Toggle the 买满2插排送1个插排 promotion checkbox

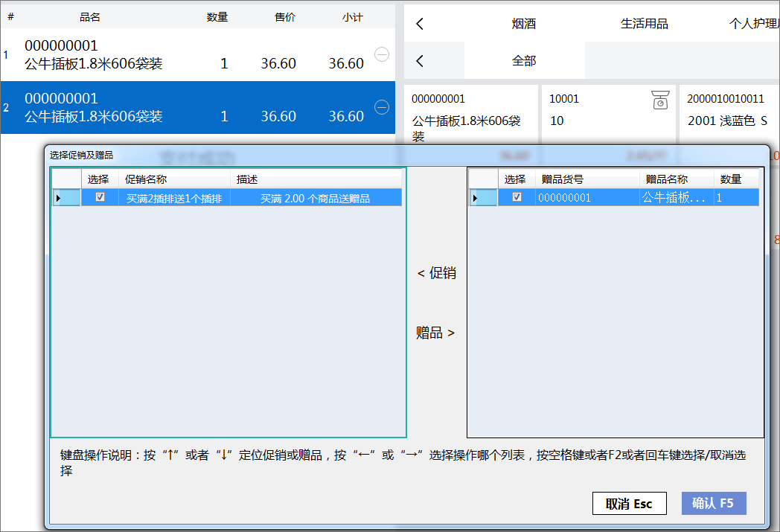point(100,197)
